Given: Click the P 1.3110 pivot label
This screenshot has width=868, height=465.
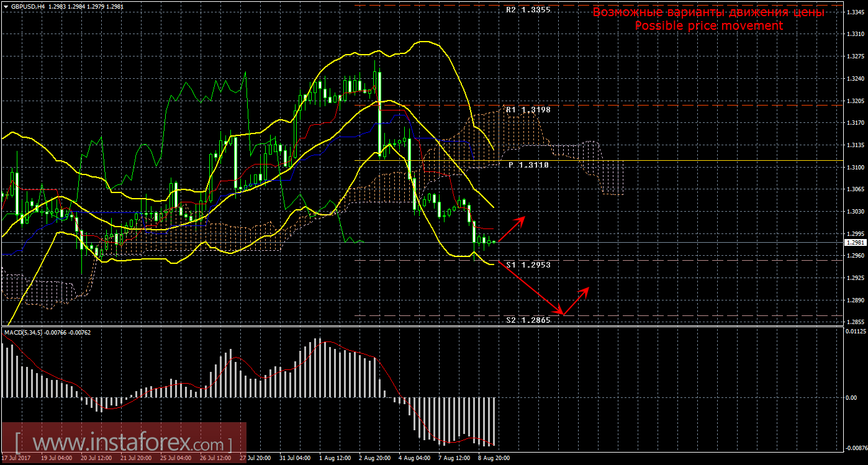Looking at the screenshot, I should click(x=529, y=165).
